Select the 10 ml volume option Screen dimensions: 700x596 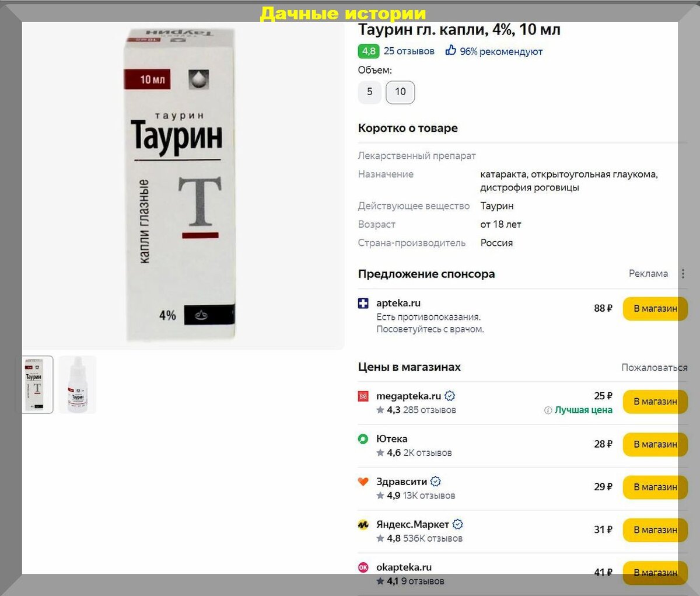(400, 92)
